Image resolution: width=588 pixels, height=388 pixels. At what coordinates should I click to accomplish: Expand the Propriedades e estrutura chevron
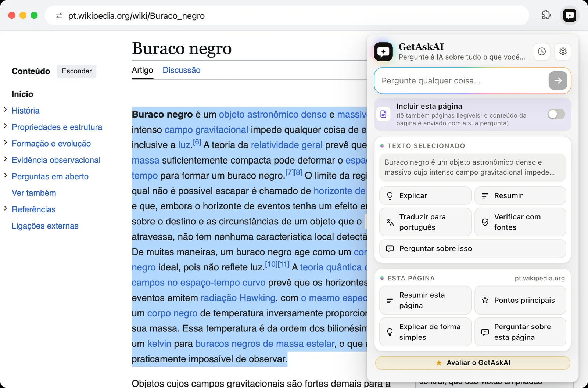click(x=6, y=126)
